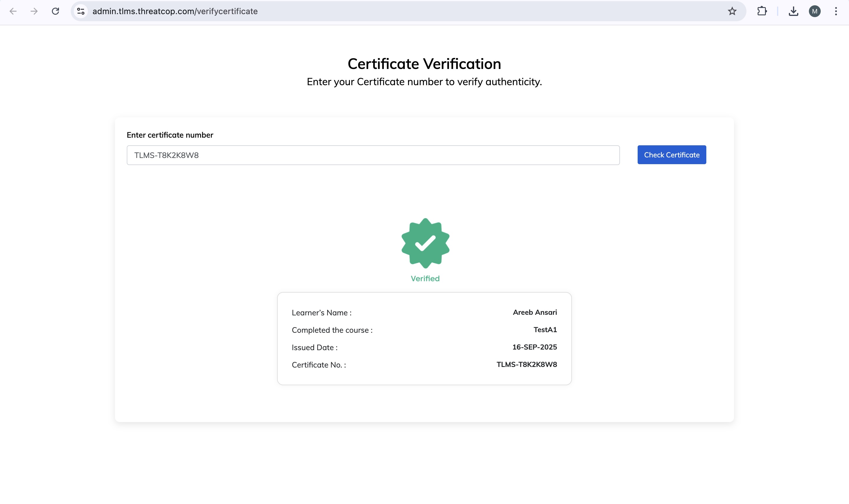The height and width of the screenshot is (504, 849).
Task: Open the profile avatar M
Action: click(x=814, y=11)
